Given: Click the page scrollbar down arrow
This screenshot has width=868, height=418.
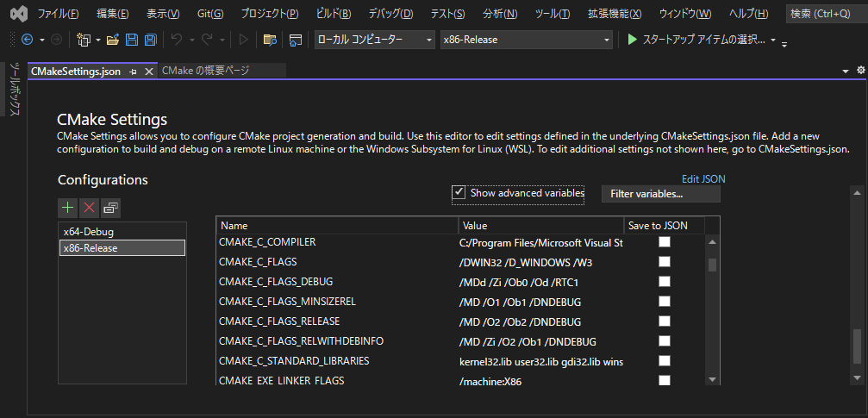Looking at the screenshot, I should click(x=858, y=377).
